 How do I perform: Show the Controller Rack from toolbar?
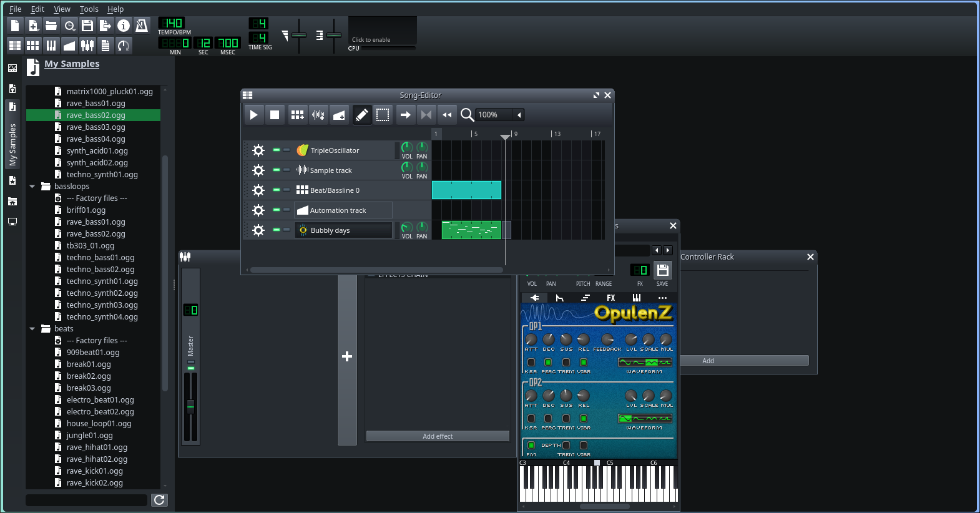pos(124,45)
